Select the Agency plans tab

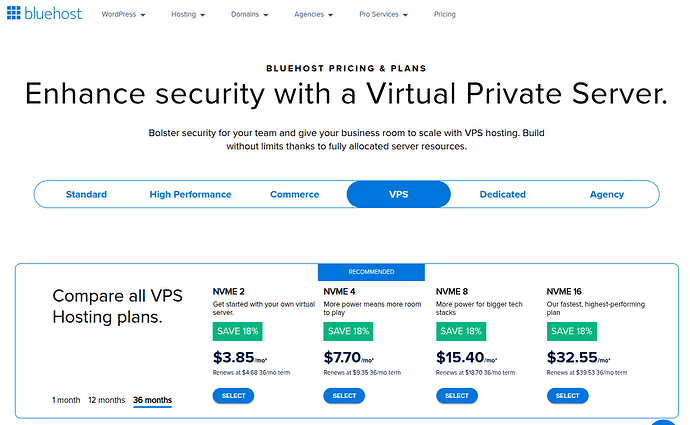click(607, 194)
